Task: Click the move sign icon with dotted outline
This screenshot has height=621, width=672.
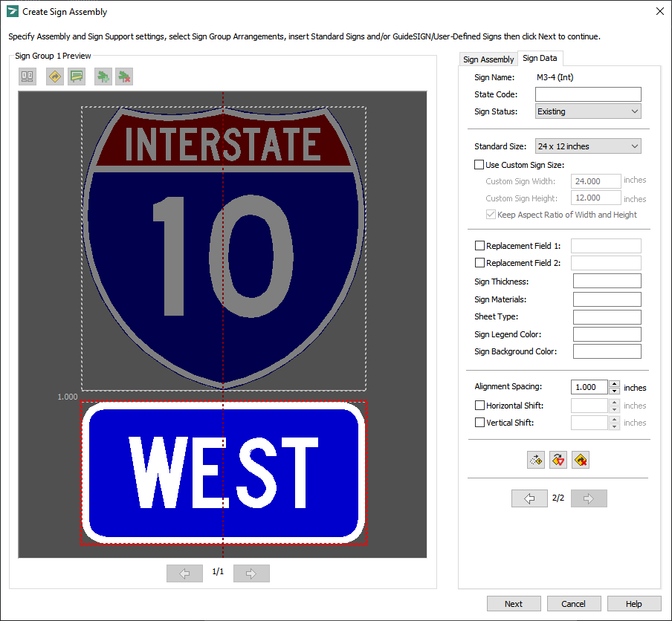Action: point(536,460)
